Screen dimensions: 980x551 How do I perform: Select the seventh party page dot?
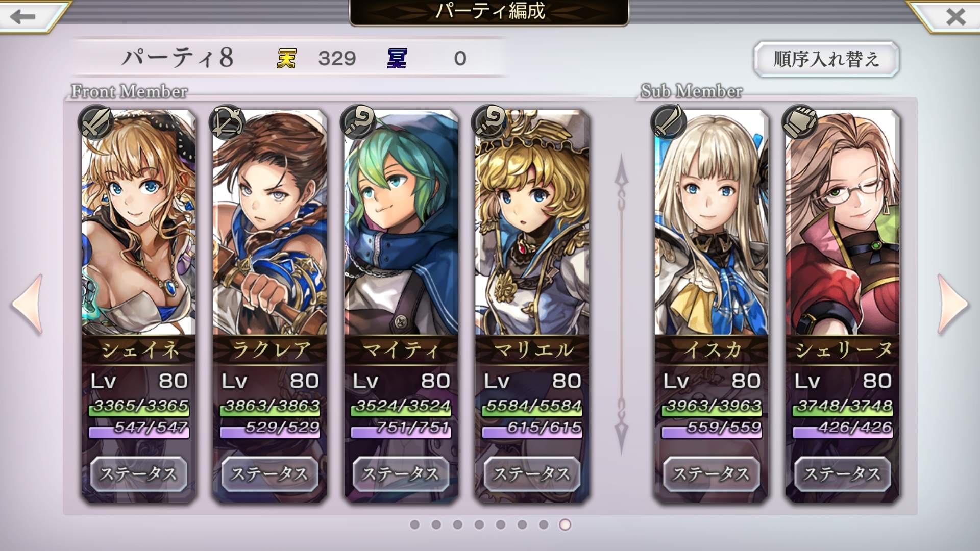click(544, 524)
